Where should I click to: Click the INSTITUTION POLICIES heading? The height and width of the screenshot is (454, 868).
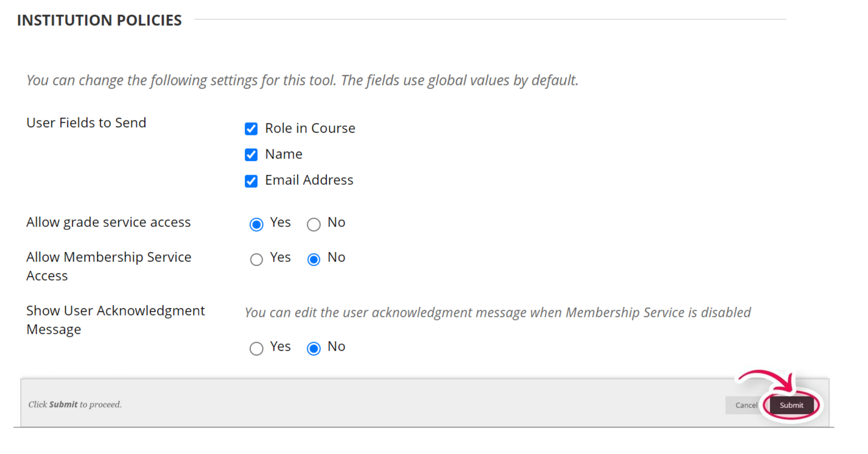(99, 20)
